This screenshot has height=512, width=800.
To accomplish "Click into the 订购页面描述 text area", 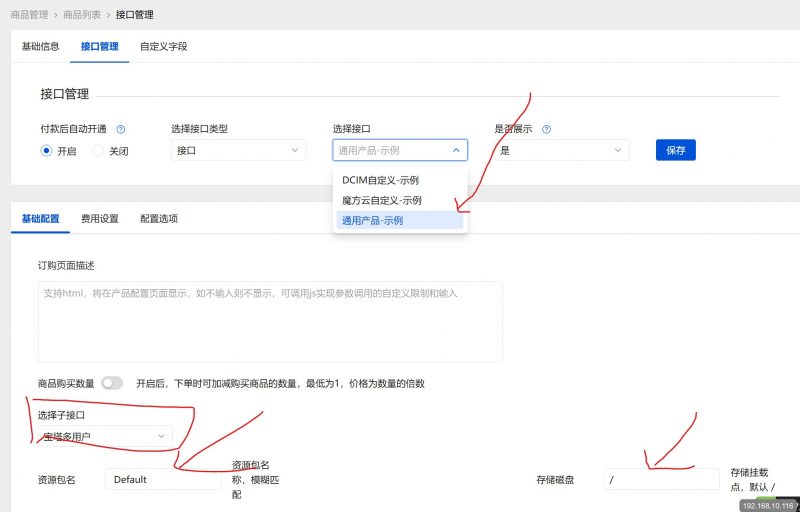I will (270, 321).
